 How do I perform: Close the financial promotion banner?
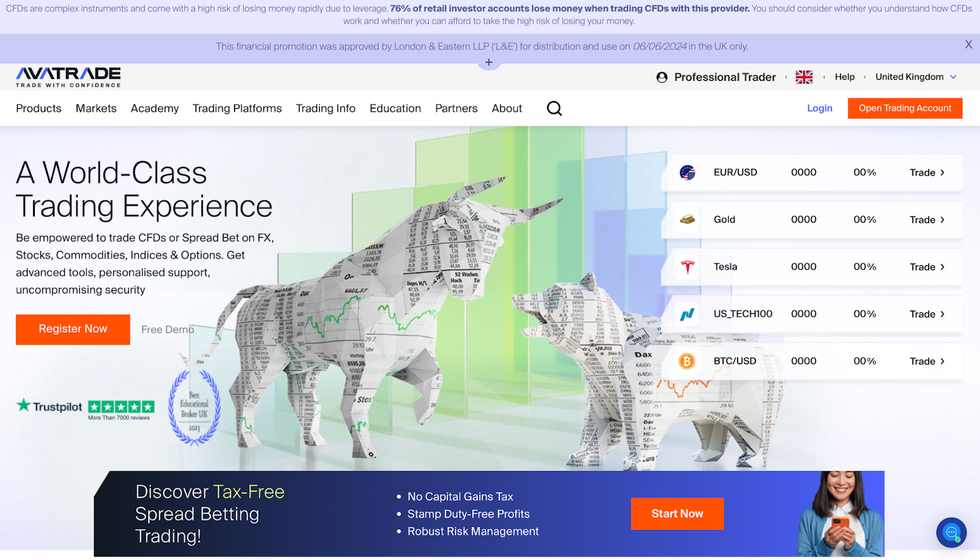click(968, 44)
